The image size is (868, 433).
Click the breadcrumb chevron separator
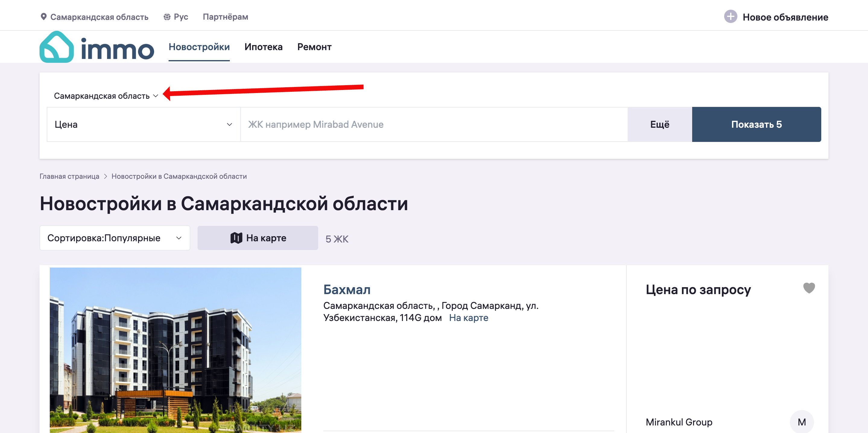106,176
